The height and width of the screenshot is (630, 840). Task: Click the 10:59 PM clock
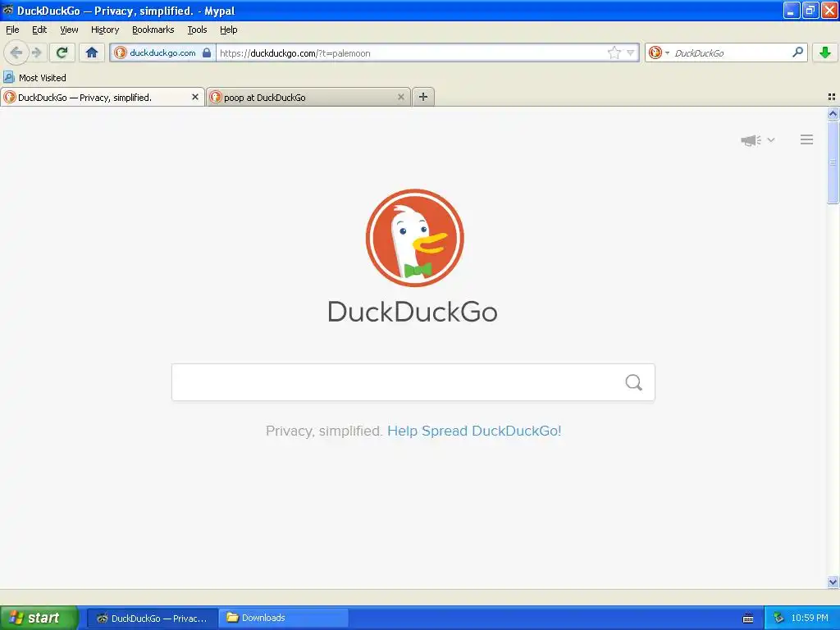point(810,618)
